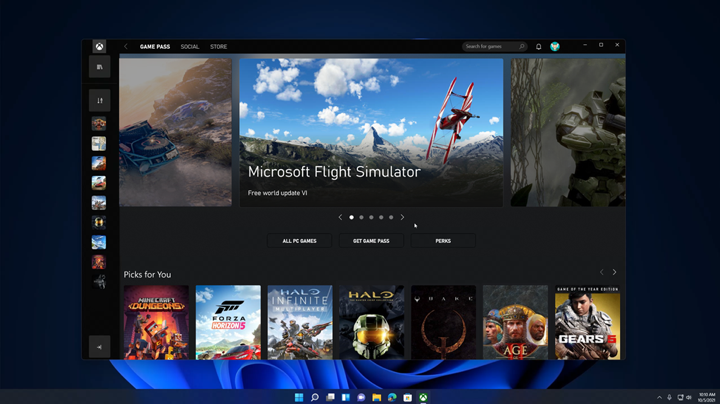
Task: Click 'Free world update VI' banner text
Action: click(277, 193)
